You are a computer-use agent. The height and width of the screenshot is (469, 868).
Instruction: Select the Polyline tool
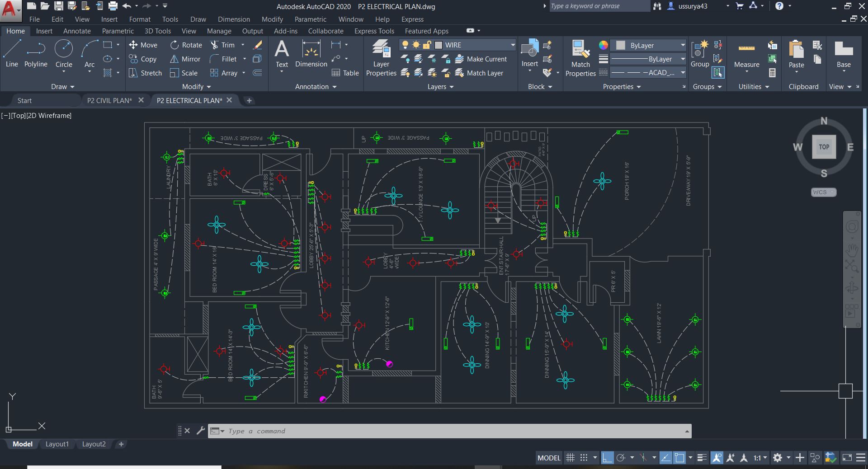tap(36, 54)
